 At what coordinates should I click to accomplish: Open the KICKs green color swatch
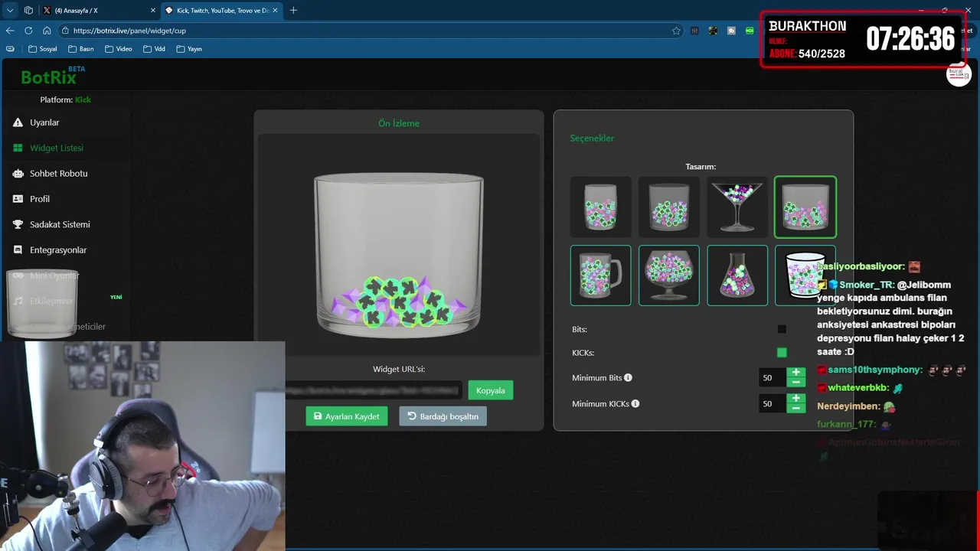[782, 353]
